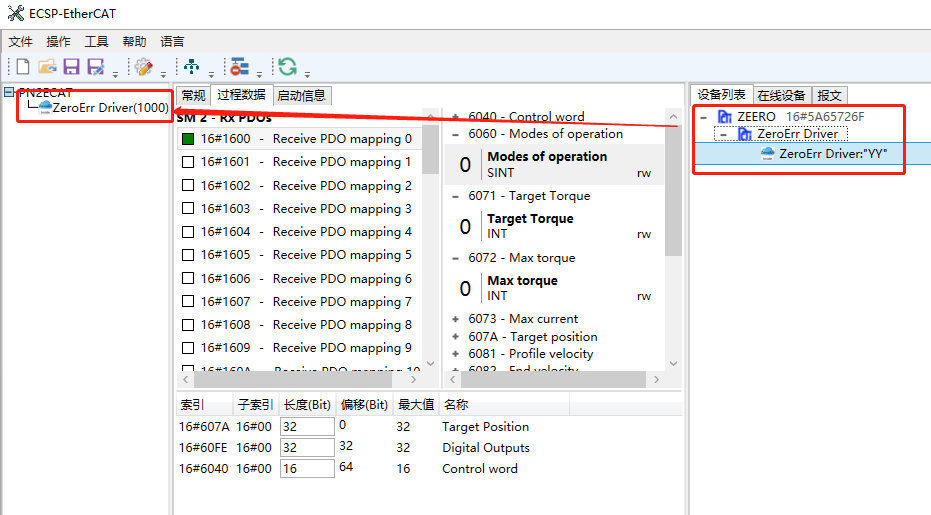Enable 16#1606 Receive PDO mapping 6 checkbox
This screenshot has height=515, width=931.
[x=188, y=278]
